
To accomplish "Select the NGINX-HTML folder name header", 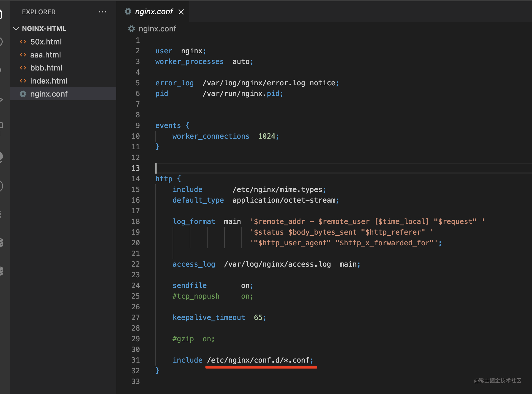I will (x=44, y=29).
